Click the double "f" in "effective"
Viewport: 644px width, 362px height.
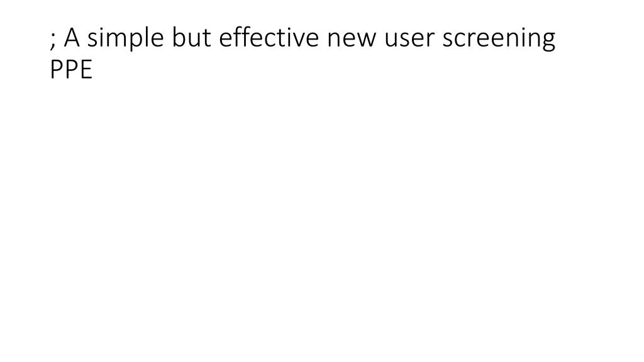click(x=240, y=37)
